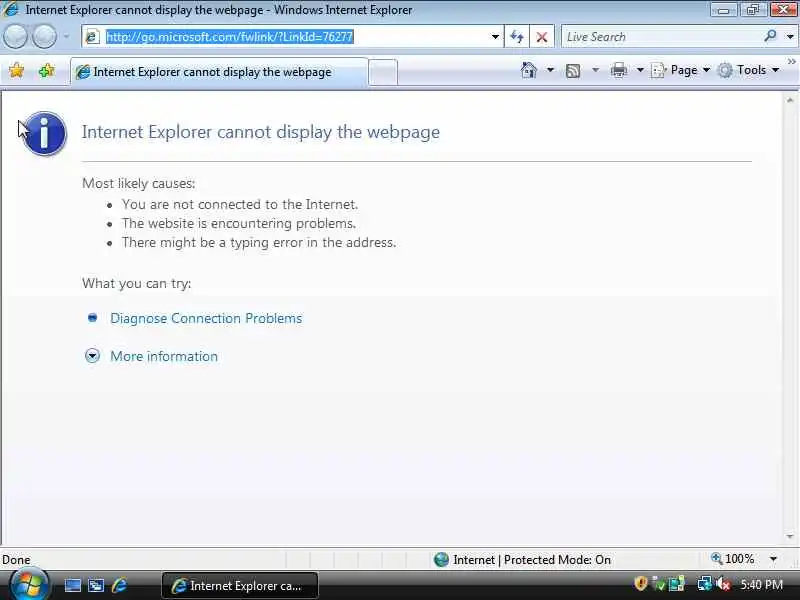The image size is (800, 600).
Task: Click Show Desktop quick launch icon
Action: pyautogui.click(x=72, y=585)
